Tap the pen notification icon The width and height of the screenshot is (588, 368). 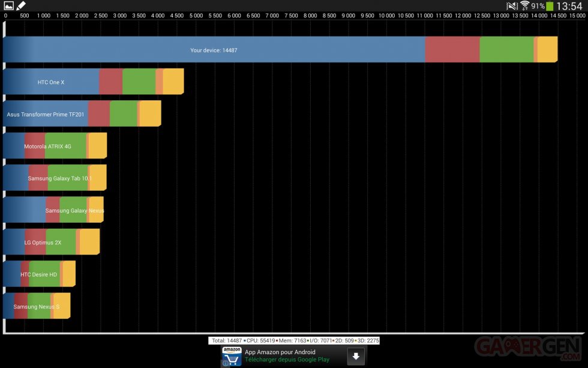click(x=21, y=6)
